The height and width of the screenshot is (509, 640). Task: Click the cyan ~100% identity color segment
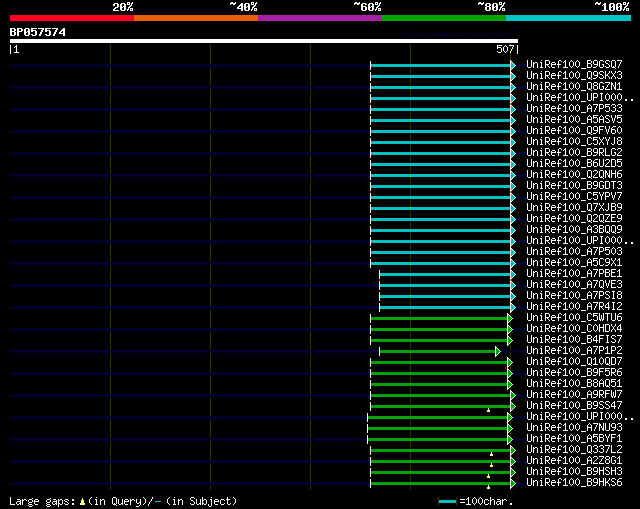[x=569, y=18]
